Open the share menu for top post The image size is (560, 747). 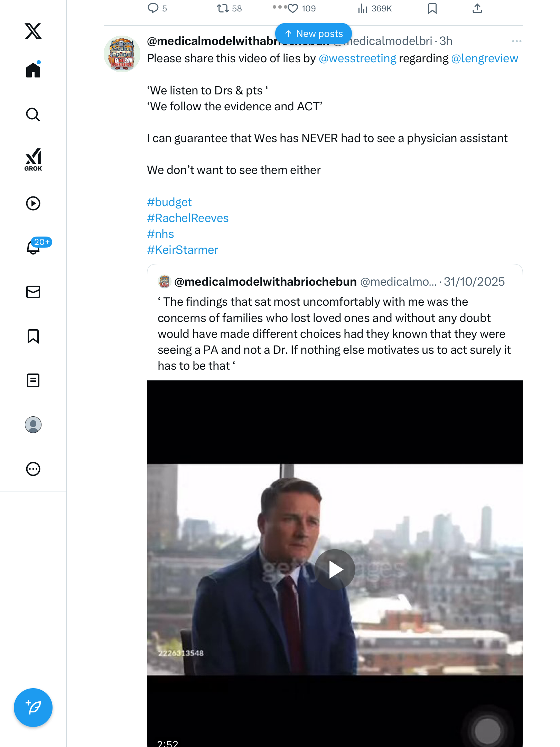(477, 8)
